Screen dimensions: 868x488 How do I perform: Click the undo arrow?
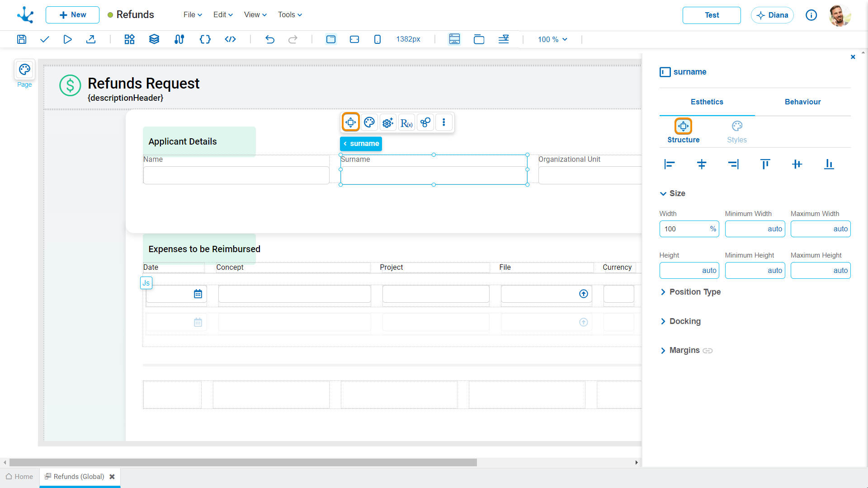[x=270, y=39]
